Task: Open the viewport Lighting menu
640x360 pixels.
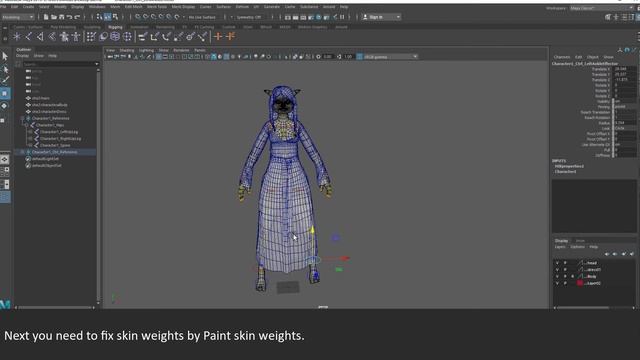Action: pyautogui.click(x=146, y=50)
